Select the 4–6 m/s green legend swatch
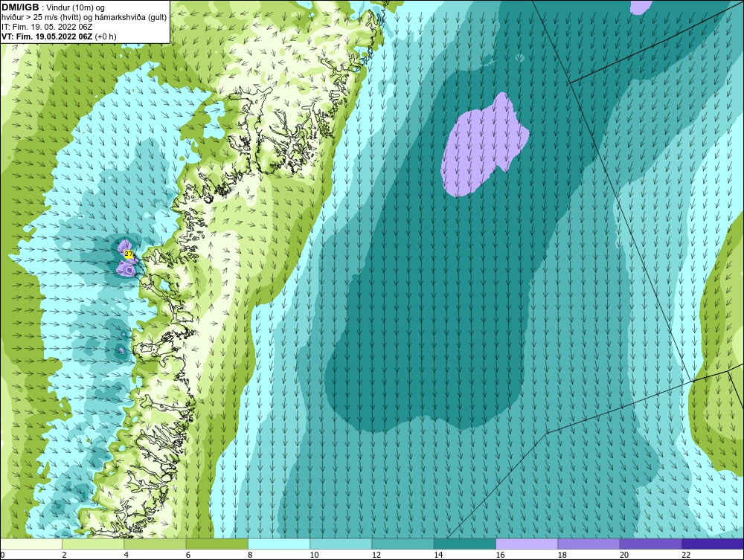 pos(155,544)
